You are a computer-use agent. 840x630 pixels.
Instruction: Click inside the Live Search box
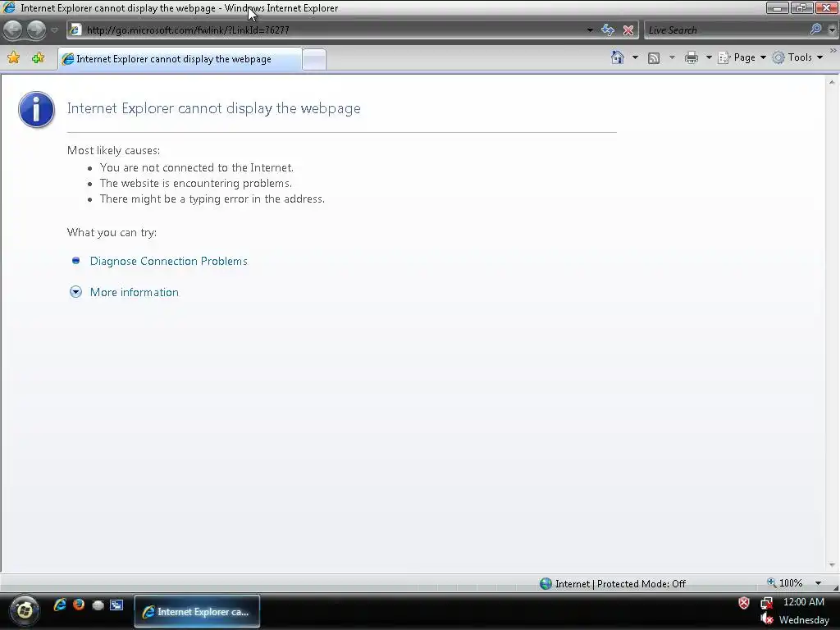726,30
